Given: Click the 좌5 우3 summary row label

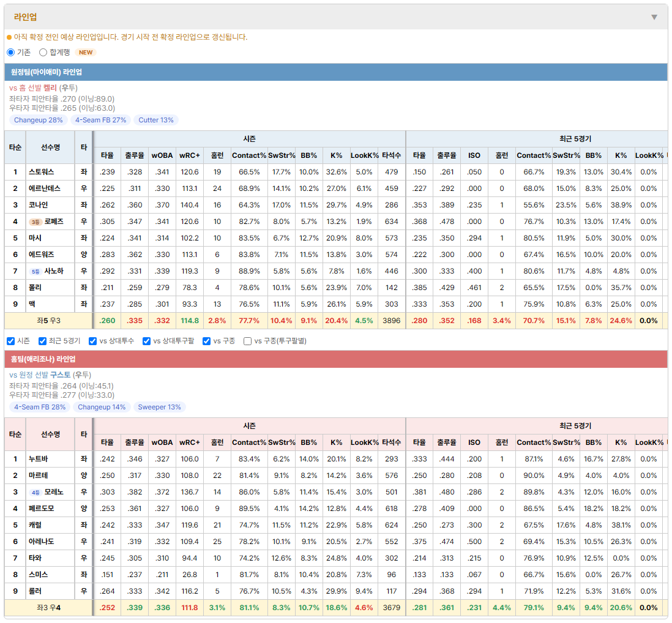Looking at the screenshot, I should tap(48, 321).
